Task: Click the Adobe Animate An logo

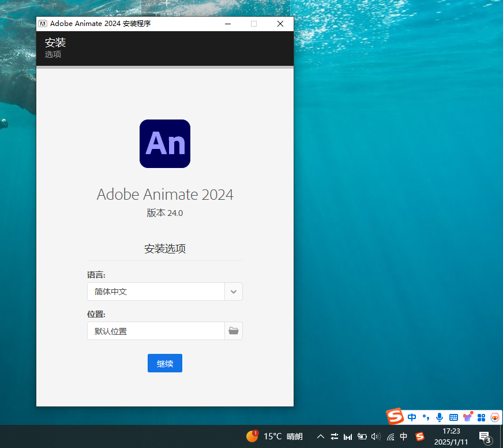Action: click(x=165, y=144)
